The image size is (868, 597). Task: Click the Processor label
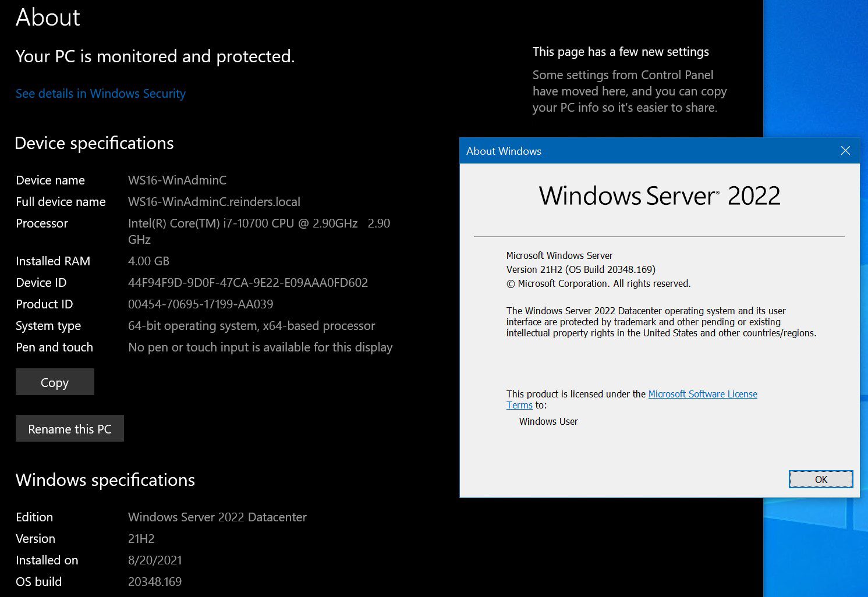42,223
